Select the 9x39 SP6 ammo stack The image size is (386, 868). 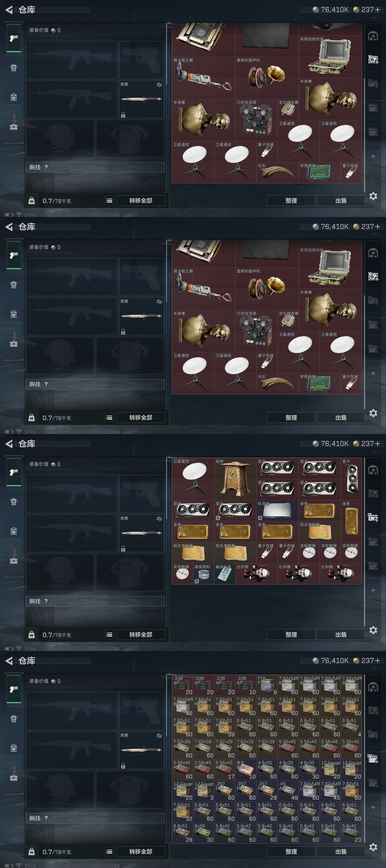click(204, 832)
